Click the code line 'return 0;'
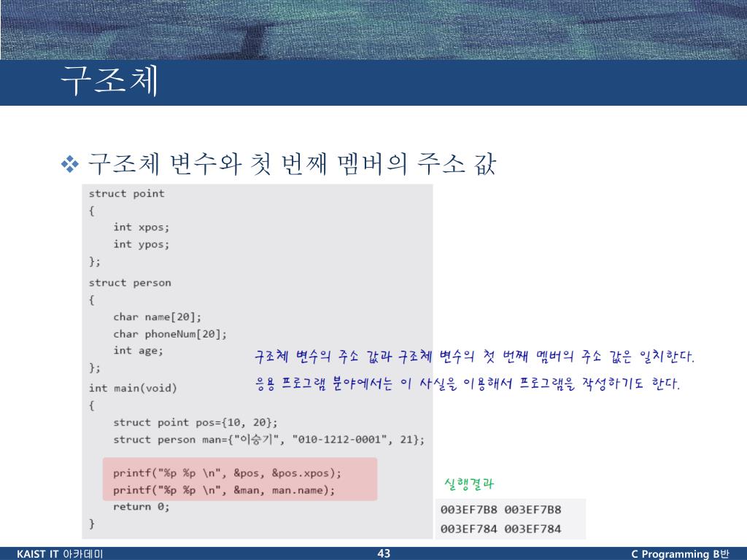Screen dimensions: 747x560 tap(141, 507)
